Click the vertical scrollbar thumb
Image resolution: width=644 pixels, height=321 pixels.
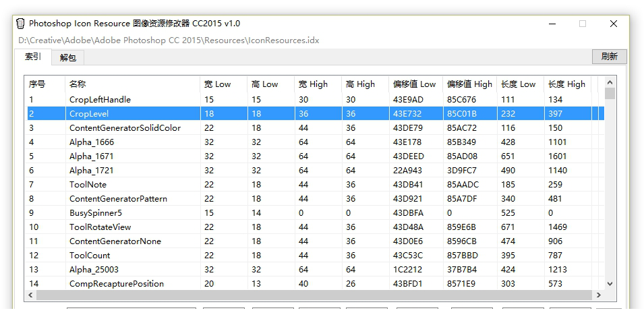pos(610,94)
